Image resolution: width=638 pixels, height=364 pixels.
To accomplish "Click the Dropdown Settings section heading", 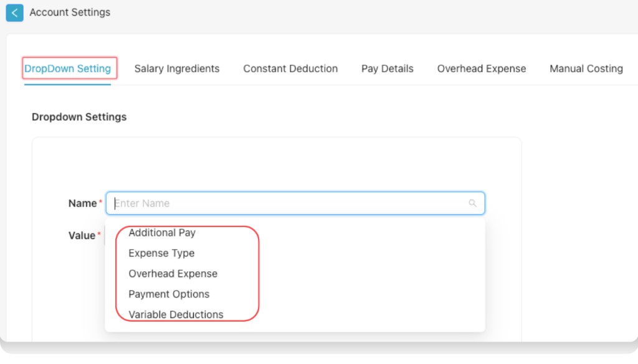I will point(79,117).
